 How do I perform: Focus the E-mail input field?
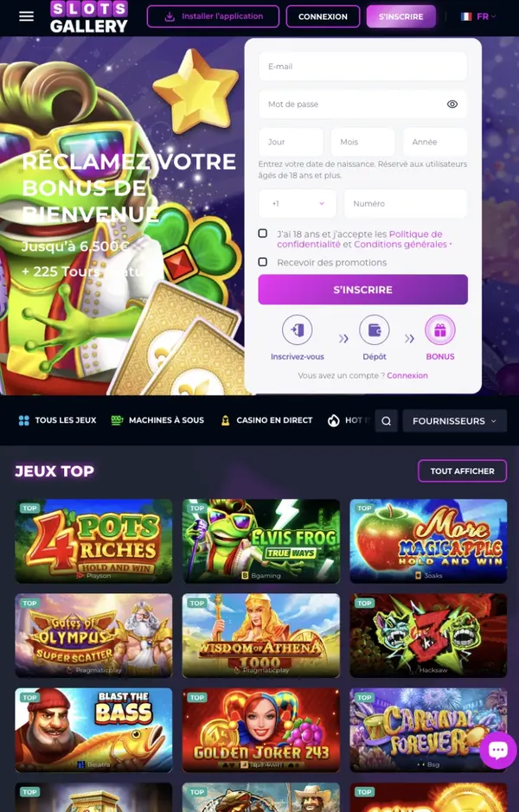tap(362, 67)
